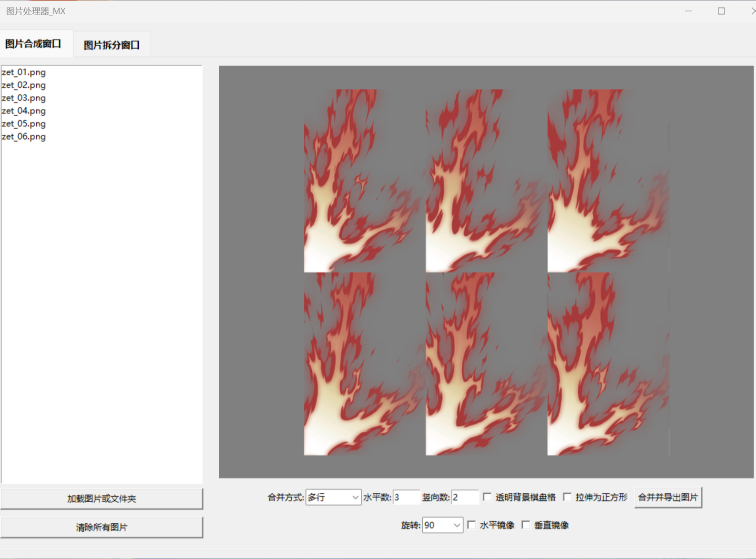Select zet_06.png in the file list
Image resolution: width=756 pixels, height=559 pixels.
(x=24, y=137)
